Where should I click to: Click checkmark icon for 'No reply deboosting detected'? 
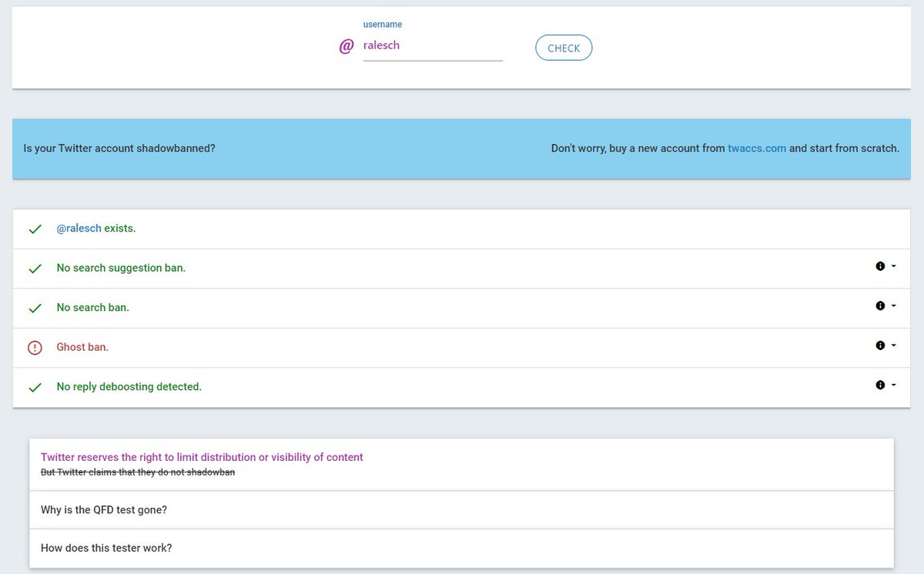coord(35,387)
